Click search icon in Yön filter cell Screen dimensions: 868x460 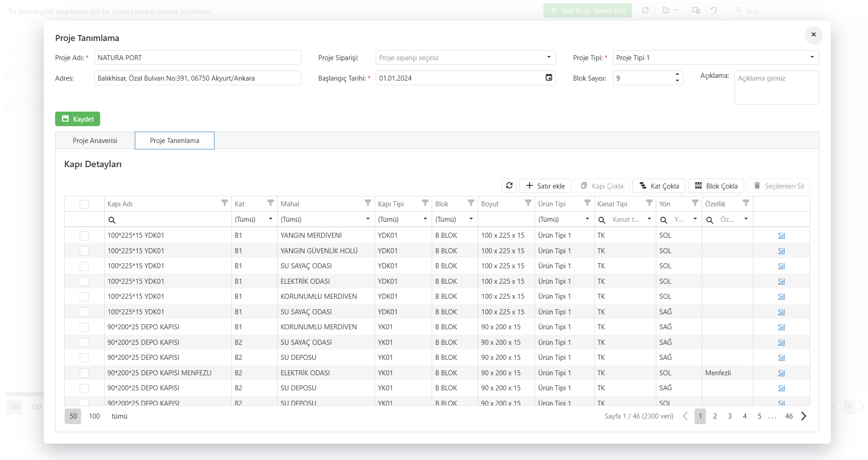tap(664, 220)
